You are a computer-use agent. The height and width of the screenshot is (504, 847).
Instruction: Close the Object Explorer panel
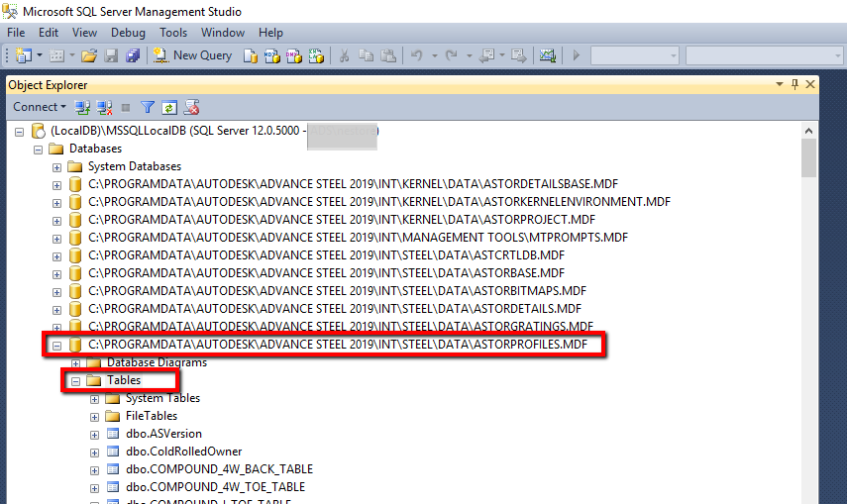(810, 84)
